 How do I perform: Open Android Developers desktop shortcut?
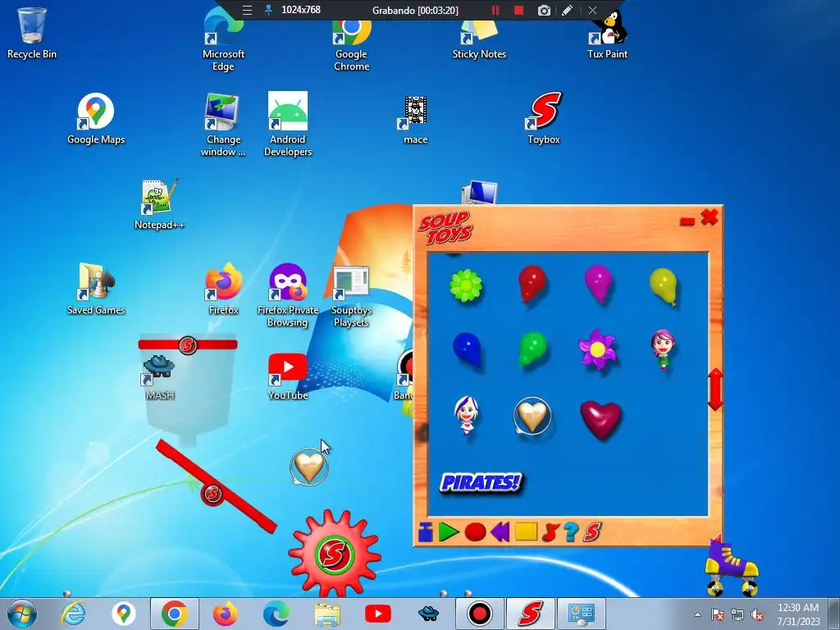[x=288, y=125]
